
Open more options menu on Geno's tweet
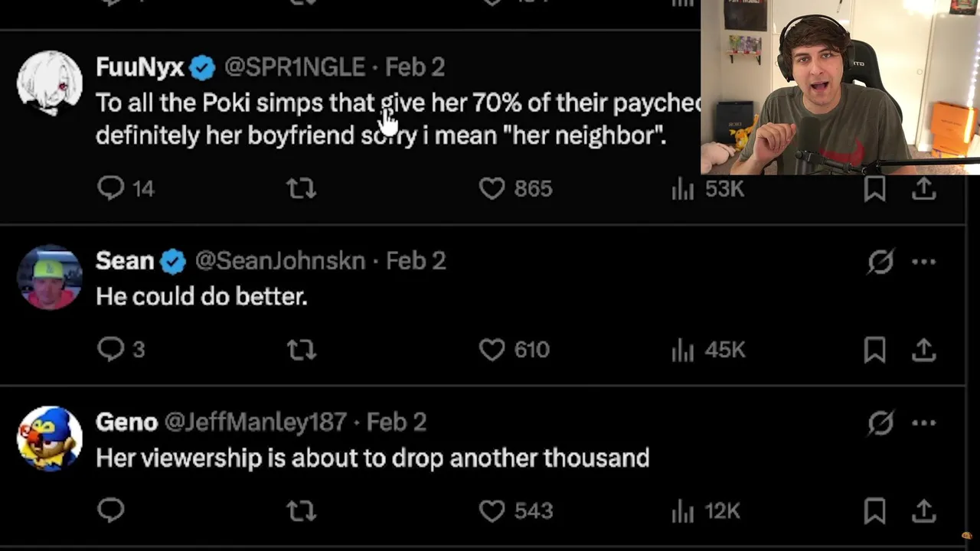(x=924, y=422)
